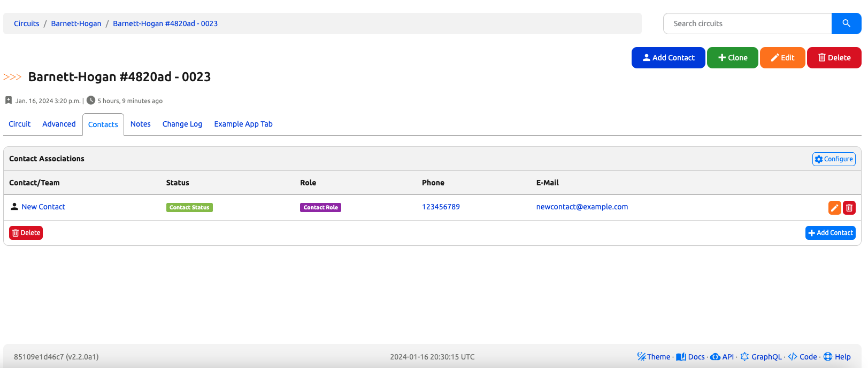Click the red Delete button below table
This screenshot has width=868, height=368.
26,233
